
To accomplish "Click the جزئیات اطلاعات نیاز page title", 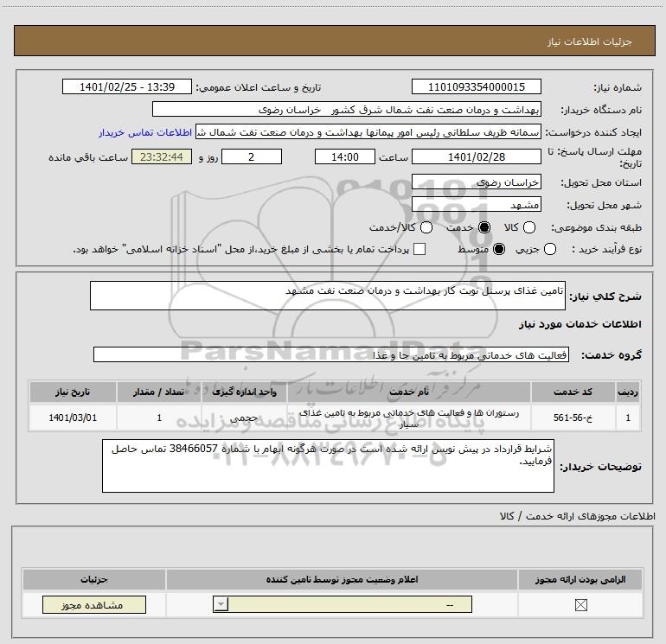I will [589, 41].
